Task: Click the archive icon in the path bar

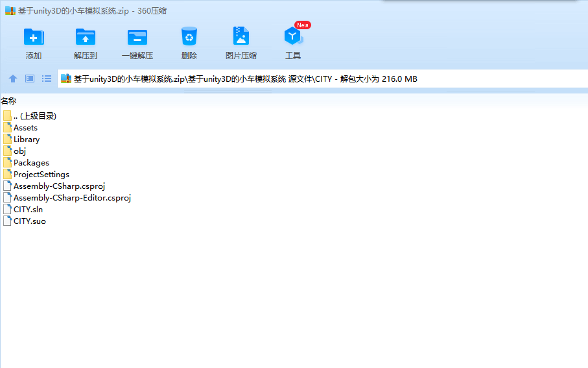Action: 66,79
